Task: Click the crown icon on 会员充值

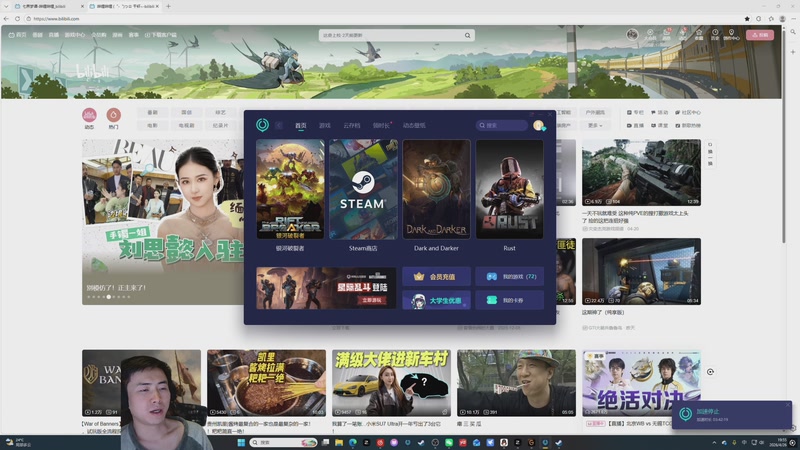Action: pos(419,277)
